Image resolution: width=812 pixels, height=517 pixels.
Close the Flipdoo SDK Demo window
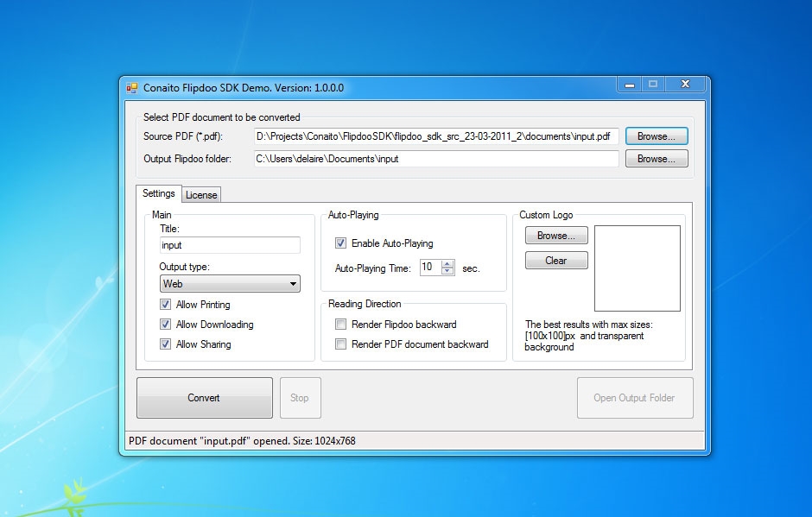[685, 85]
